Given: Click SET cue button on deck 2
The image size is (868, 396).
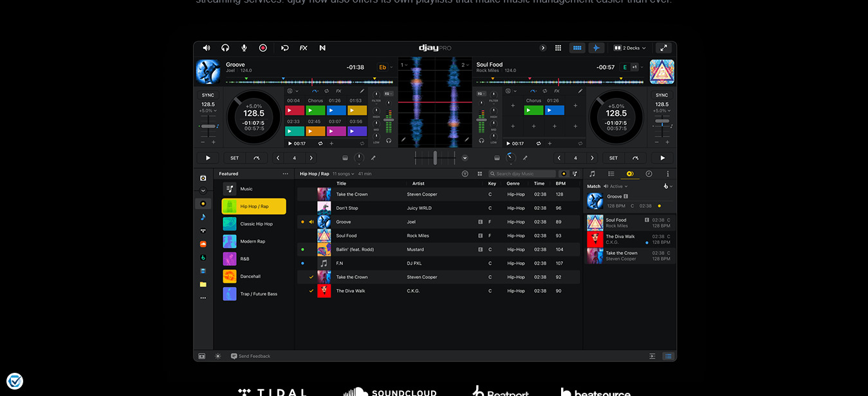Looking at the screenshot, I should click(613, 158).
